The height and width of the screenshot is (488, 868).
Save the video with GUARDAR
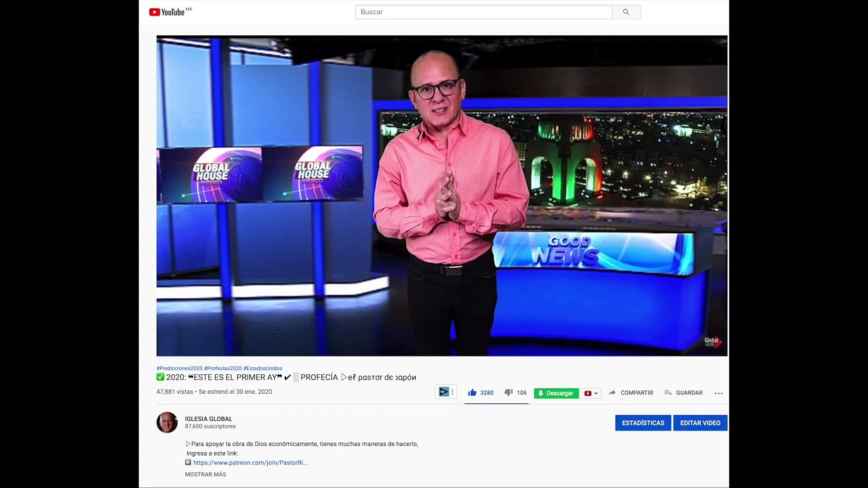(x=684, y=393)
